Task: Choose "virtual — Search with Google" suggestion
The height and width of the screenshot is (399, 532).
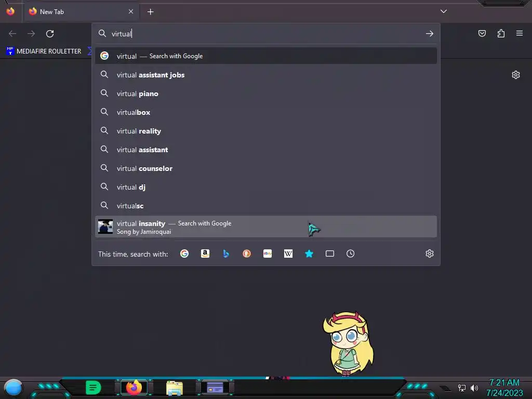Action: (x=266, y=56)
